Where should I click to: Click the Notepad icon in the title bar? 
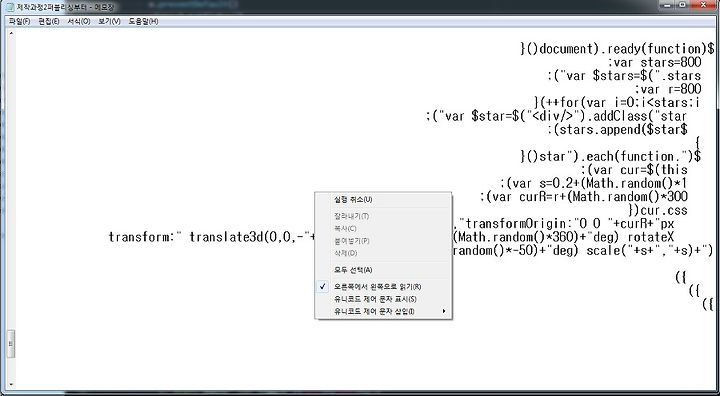point(10,7)
